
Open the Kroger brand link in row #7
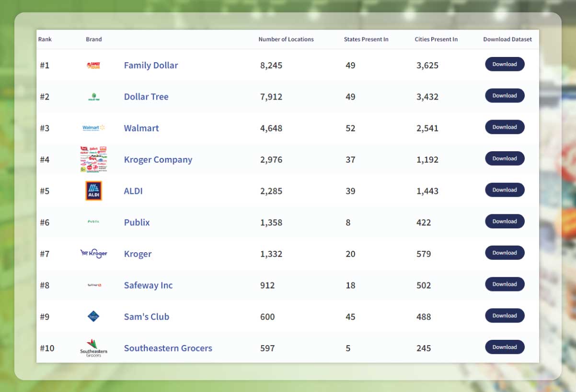(138, 254)
